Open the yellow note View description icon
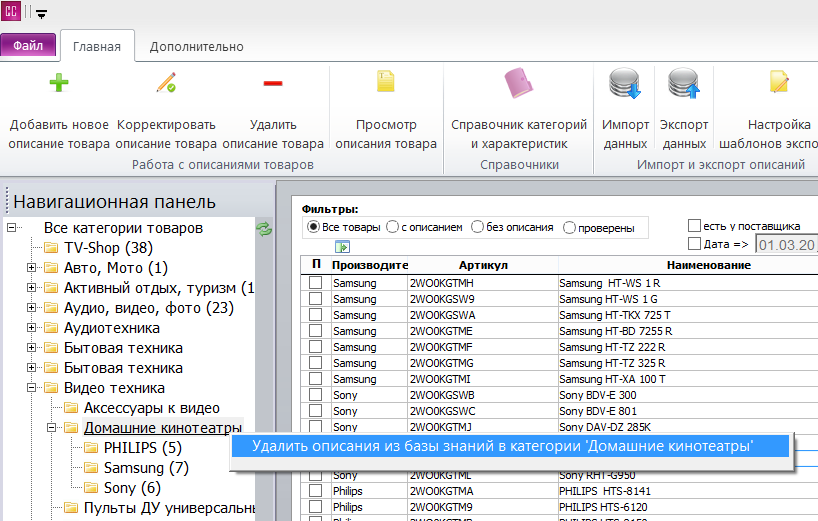This screenshot has height=521, width=818. point(386,82)
